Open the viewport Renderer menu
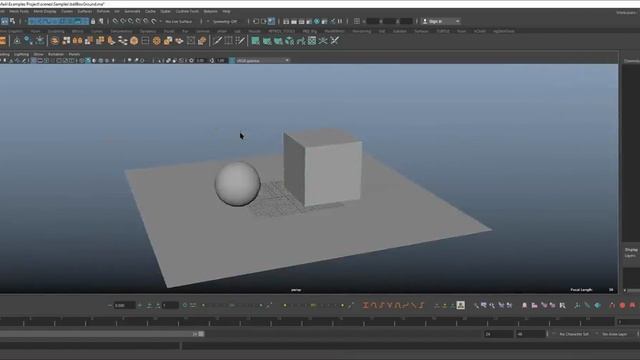 (56, 54)
